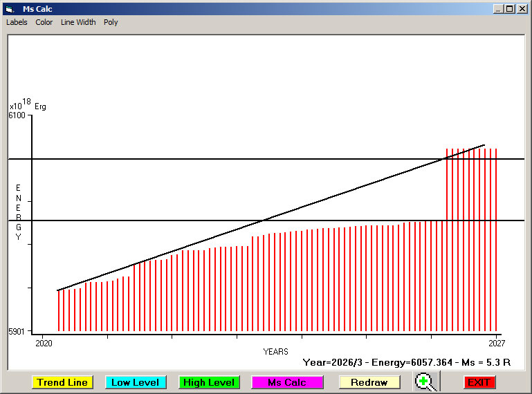Hit the Redraw button
This screenshot has height=394, width=532.
[x=369, y=382]
